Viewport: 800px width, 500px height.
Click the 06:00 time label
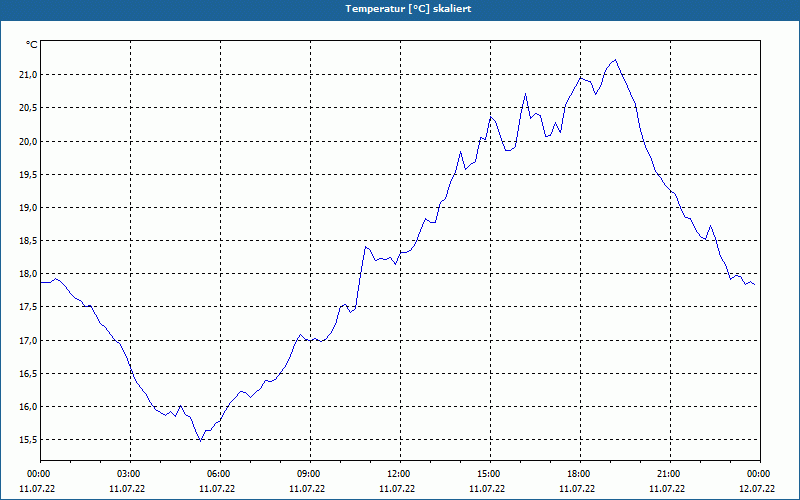coord(220,474)
